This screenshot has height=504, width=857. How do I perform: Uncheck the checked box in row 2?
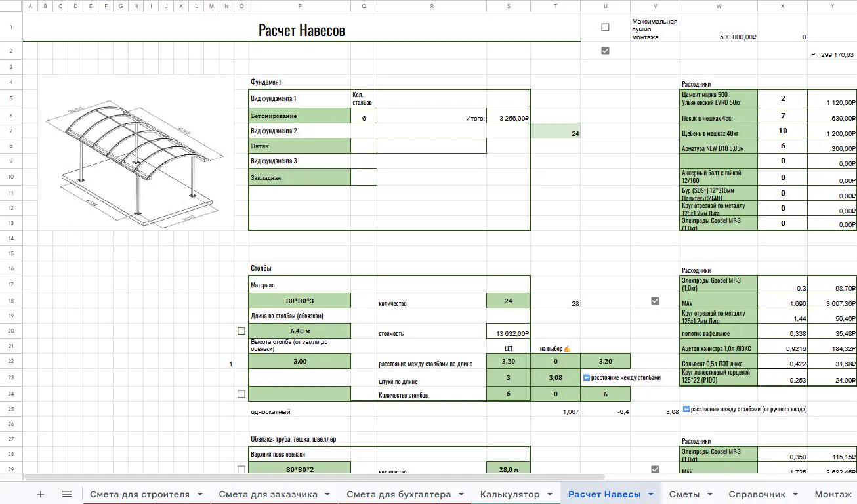[x=605, y=51]
